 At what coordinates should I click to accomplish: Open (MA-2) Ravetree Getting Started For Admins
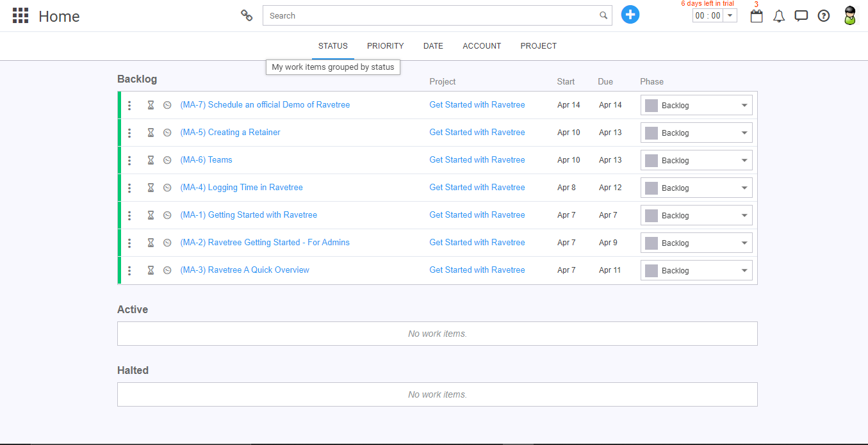[x=265, y=242]
